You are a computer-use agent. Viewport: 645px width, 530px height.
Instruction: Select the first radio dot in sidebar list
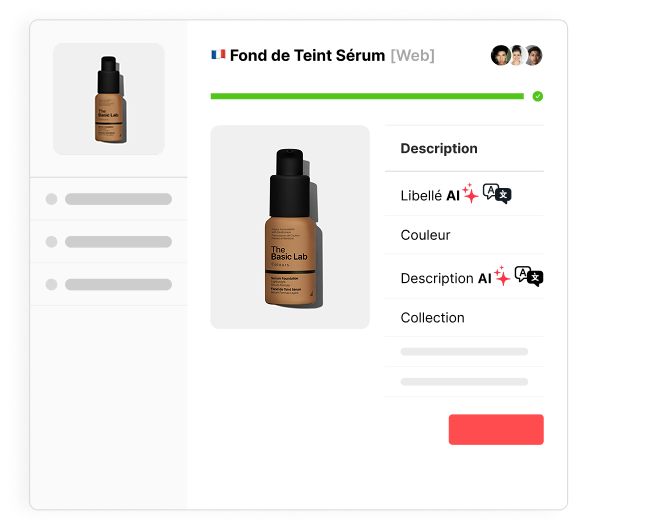[x=51, y=199]
